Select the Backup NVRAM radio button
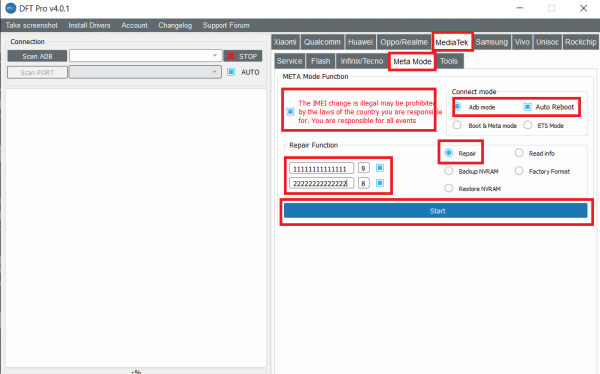The width and height of the screenshot is (600, 374). tap(448, 171)
